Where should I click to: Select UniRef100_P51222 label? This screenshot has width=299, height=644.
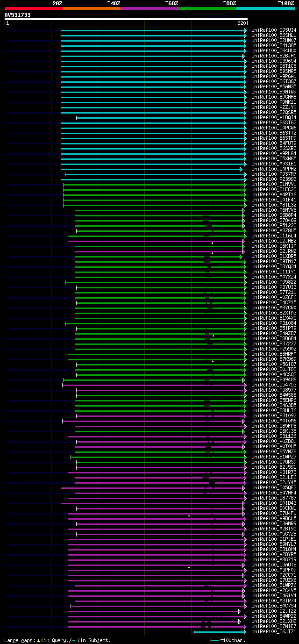[274, 225]
